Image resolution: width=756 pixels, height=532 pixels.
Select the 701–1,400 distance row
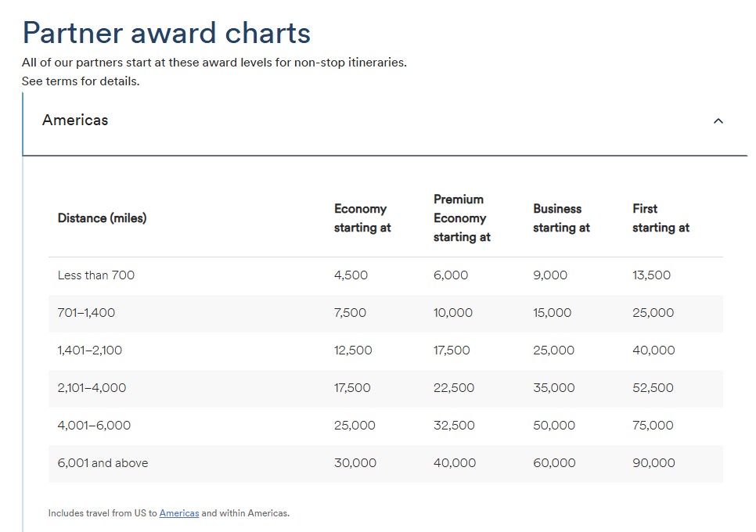point(386,313)
